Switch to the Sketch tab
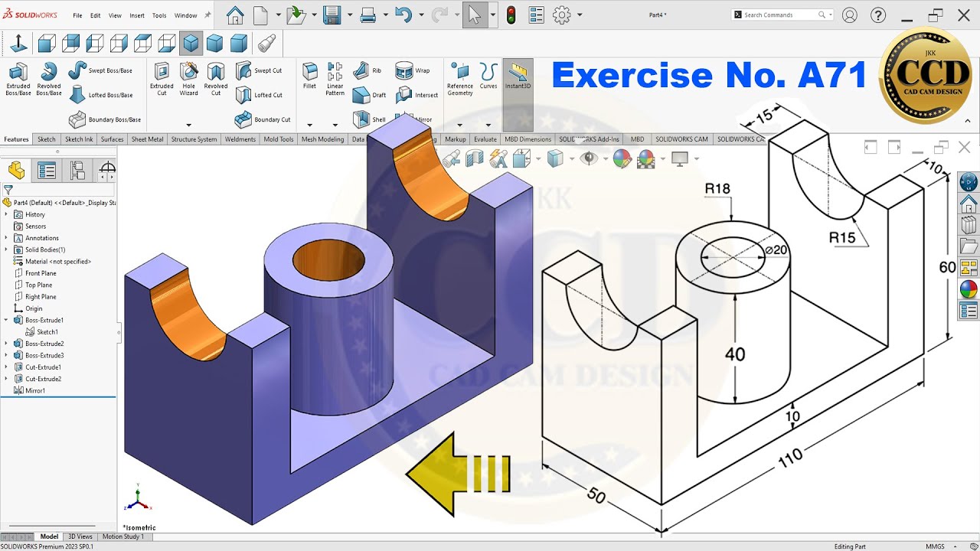This screenshot has width=980, height=551. (47, 139)
